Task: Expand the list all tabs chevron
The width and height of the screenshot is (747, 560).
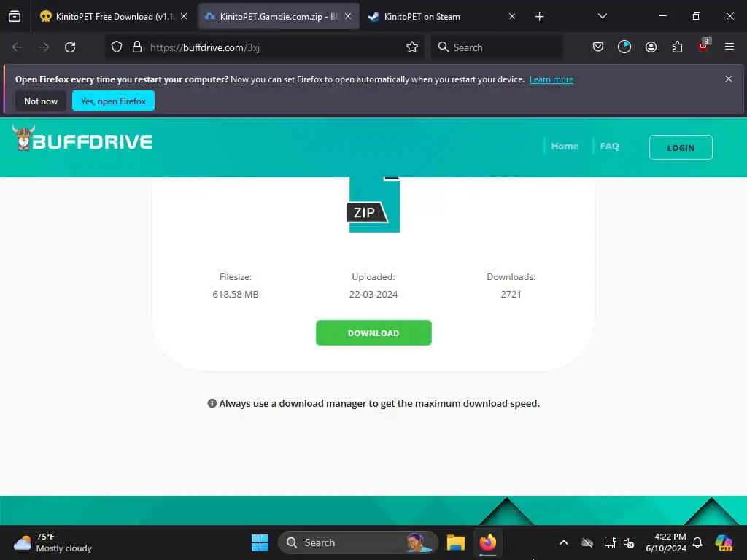Action: [602, 16]
